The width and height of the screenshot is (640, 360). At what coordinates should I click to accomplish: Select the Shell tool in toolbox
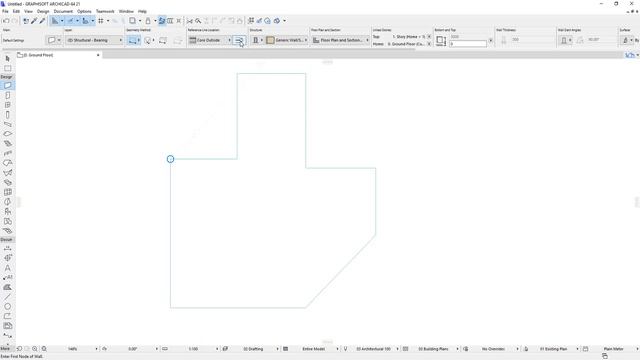click(x=7, y=173)
